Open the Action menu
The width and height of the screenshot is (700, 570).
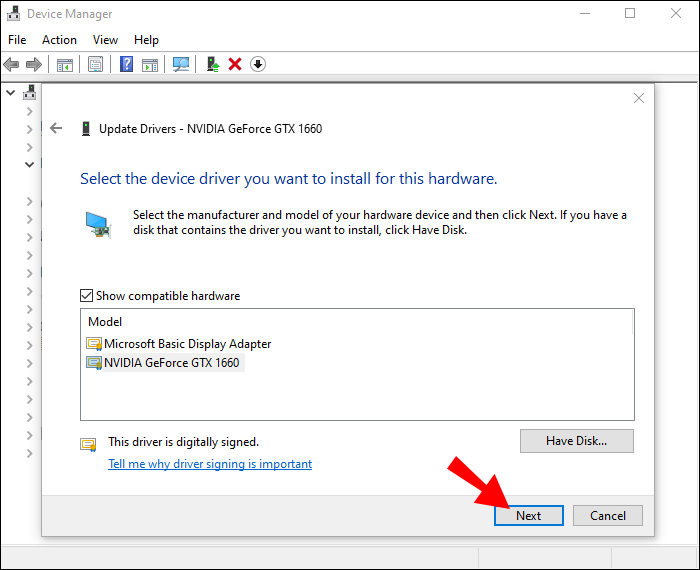tap(59, 40)
